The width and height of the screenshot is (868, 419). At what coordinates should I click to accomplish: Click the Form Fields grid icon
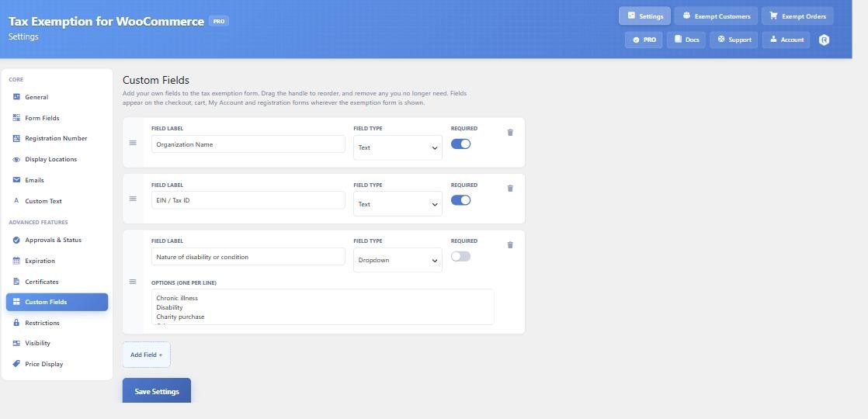[16, 118]
